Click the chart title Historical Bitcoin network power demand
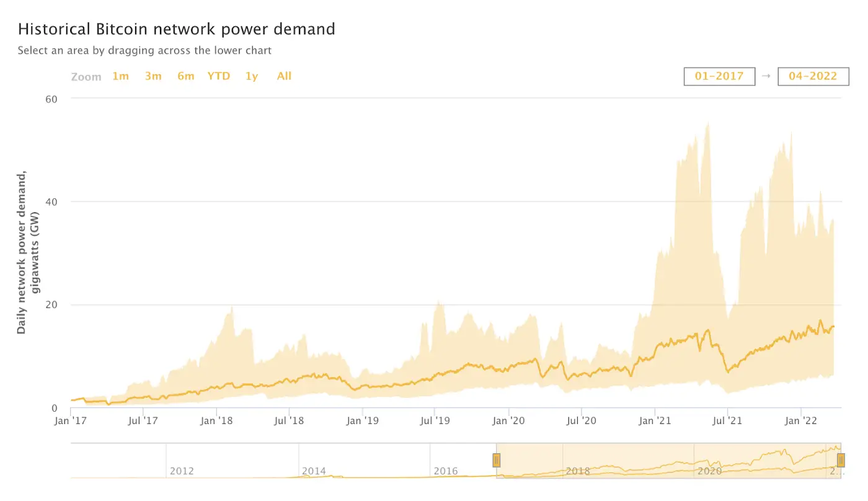Screen dimensions: 868x501 [x=176, y=29]
